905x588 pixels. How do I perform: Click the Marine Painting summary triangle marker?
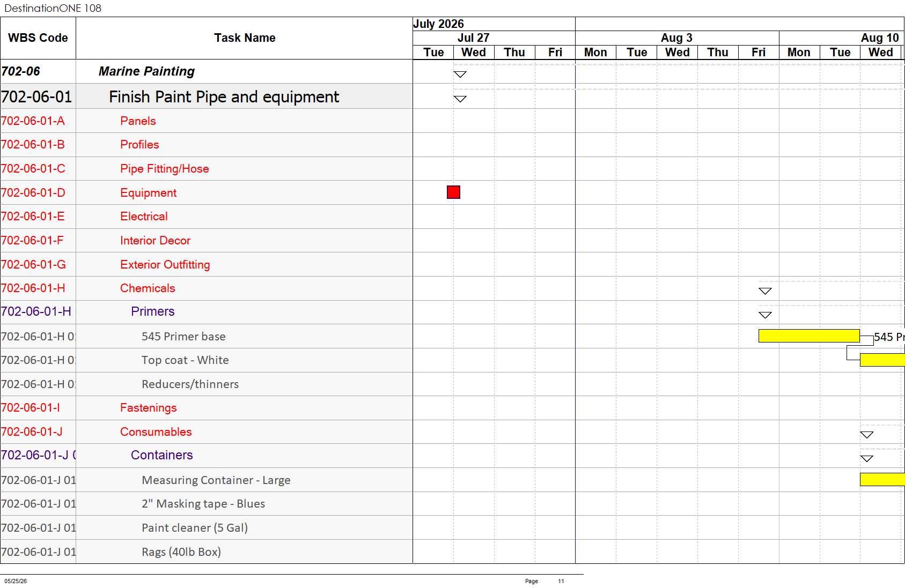click(460, 75)
